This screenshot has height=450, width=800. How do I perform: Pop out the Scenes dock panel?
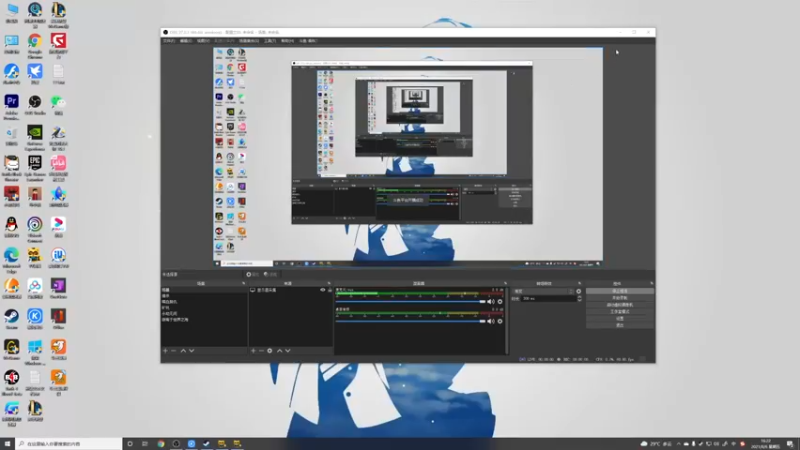(243, 283)
